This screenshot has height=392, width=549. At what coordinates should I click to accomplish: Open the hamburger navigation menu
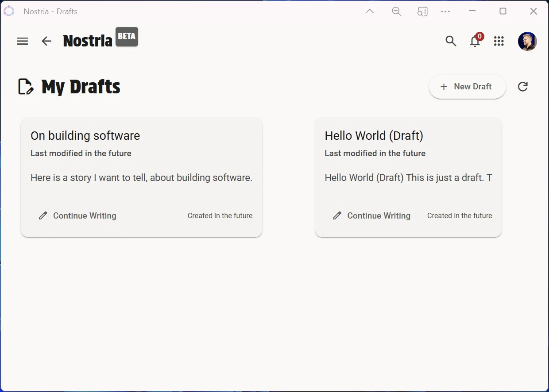(x=23, y=41)
